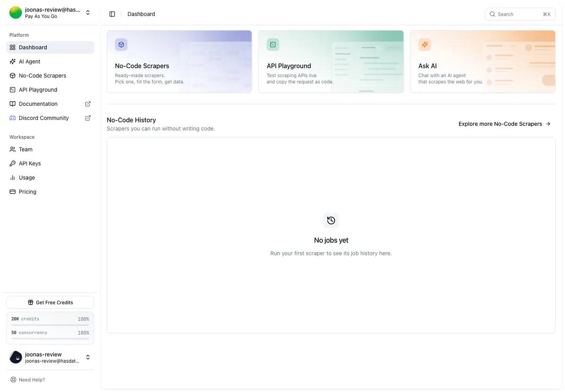Click the Usage bar chart icon

click(13, 178)
